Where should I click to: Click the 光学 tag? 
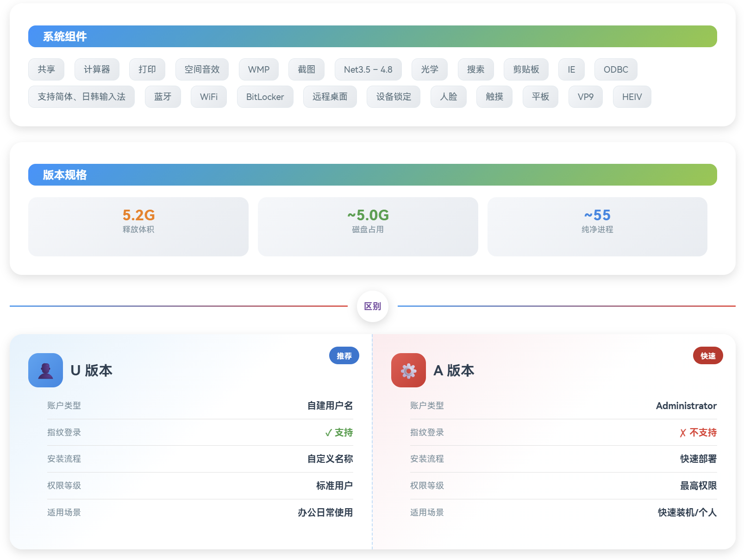coord(430,69)
